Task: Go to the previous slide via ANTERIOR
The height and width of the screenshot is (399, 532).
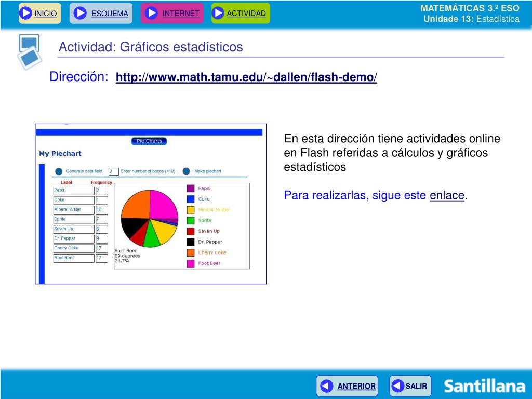Action: [356, 386]
